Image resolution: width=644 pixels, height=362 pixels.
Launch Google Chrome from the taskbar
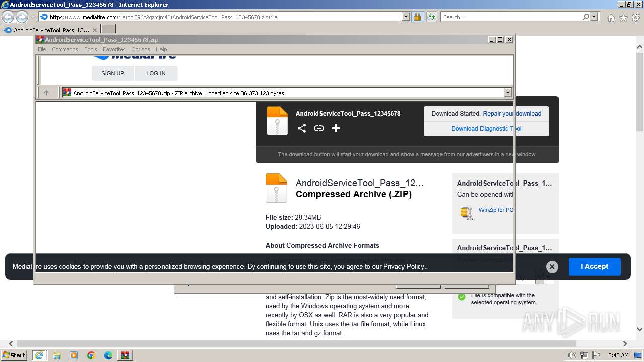click(91, 355)
